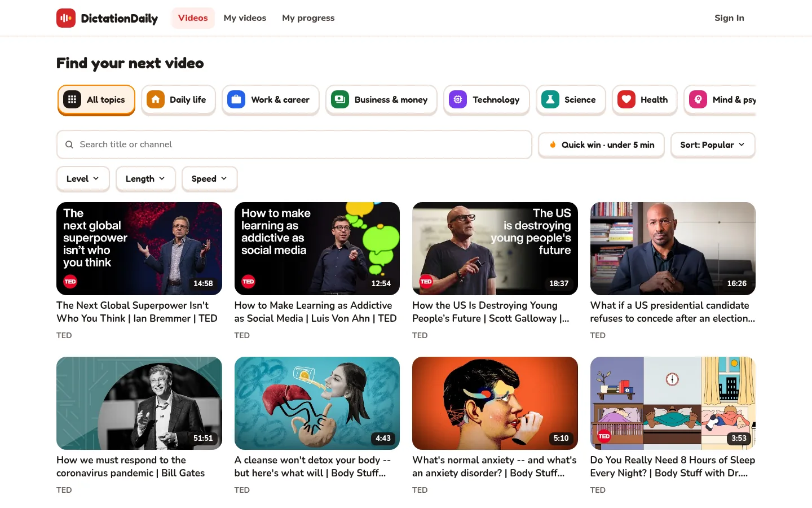
Task: Open the normal anxiety video thumbnail
Action: click(x=495, y=403)
